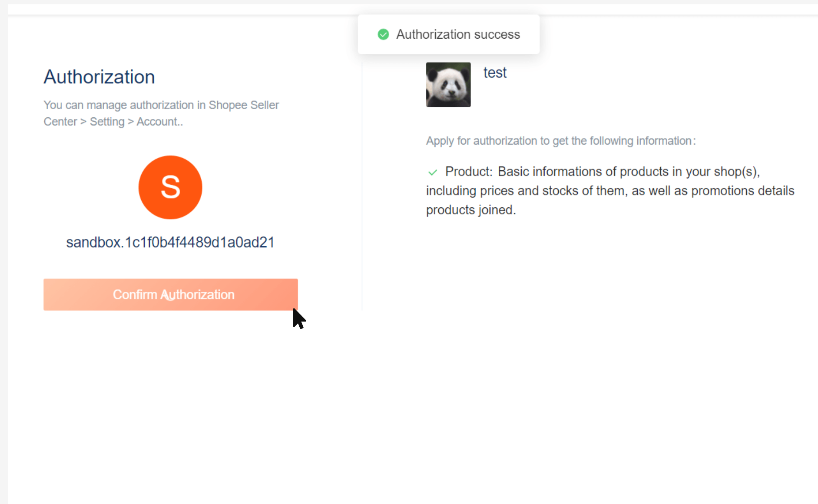The height and width of the screenshot is (504, 818).
Task: Click the "products joined." text
Action: click(x=471, y=210)
